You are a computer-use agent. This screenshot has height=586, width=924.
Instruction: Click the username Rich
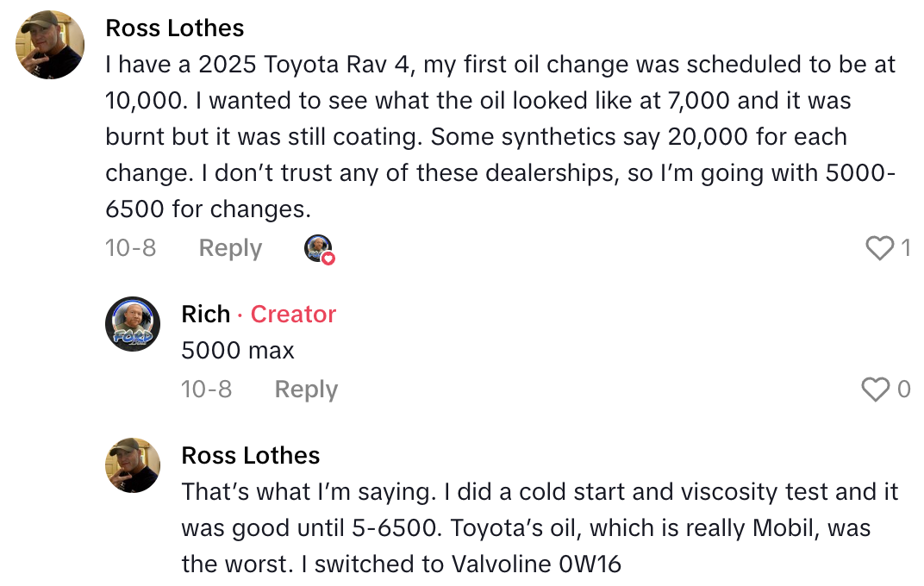click(x=206, y=314)
